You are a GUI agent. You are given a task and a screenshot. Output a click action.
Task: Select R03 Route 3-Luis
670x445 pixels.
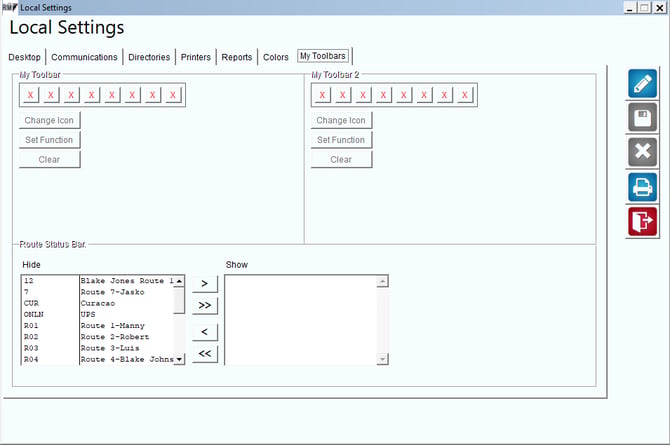pos(98,348)
